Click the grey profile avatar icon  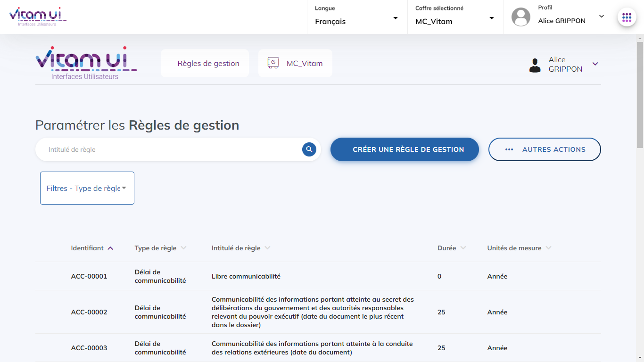[x=520, y=17]
